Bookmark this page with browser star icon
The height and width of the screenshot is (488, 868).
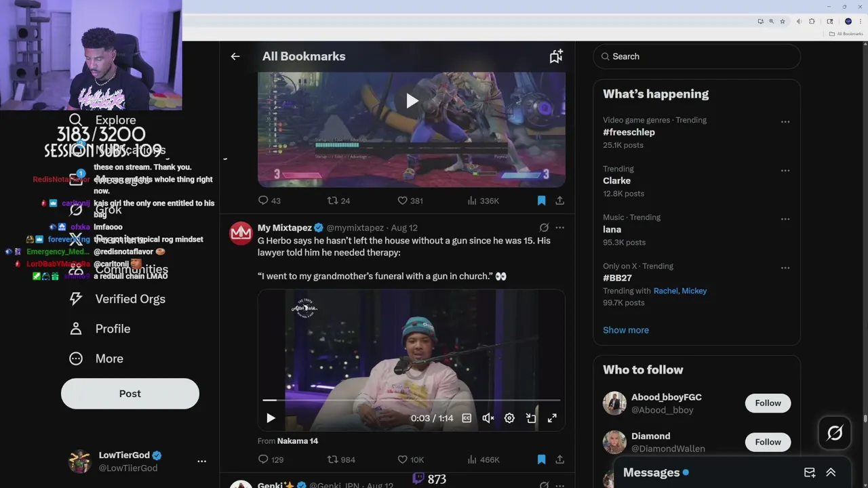782,22
